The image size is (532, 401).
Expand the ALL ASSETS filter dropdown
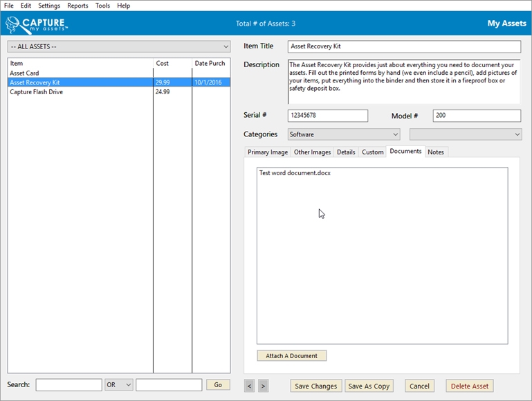pyautogui.click(x=118, y=46)
